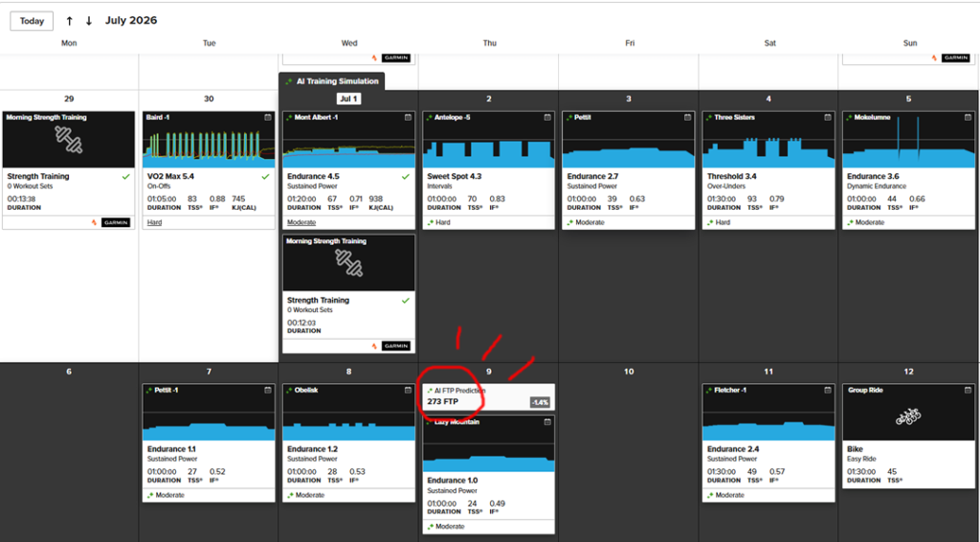Viewport: 980px width, 542px height.
Task: Click the Hard link under VO2 Max 5.4
Action: click(154, 222)
